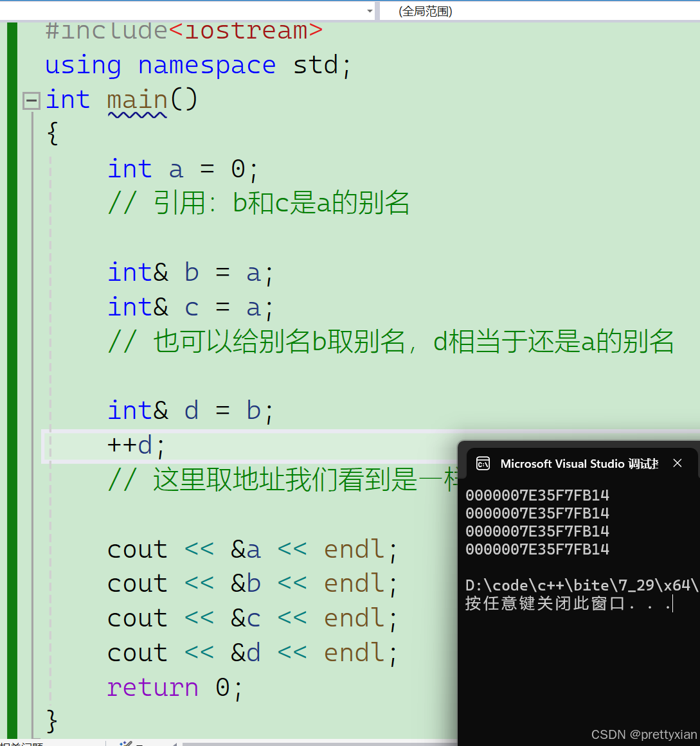Click the comment about alias d of a
The height and width of the screenshot is (746, 700).
[391, 342]
